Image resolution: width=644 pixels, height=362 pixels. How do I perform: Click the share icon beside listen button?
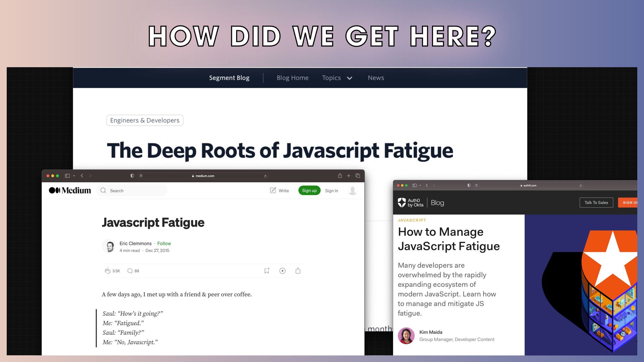click(x=298, y=271)
